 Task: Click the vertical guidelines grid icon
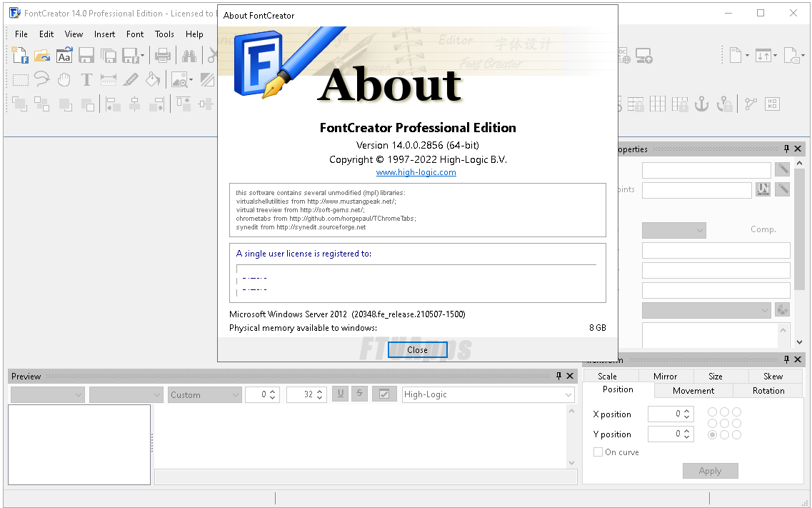click(657, 104)
